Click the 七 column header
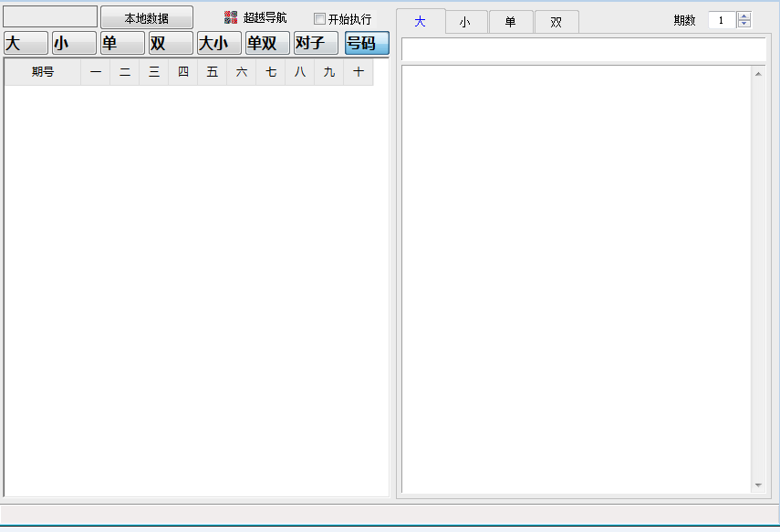Image resolution: width=780 pixels, height=532 pixels. point(271,72)
